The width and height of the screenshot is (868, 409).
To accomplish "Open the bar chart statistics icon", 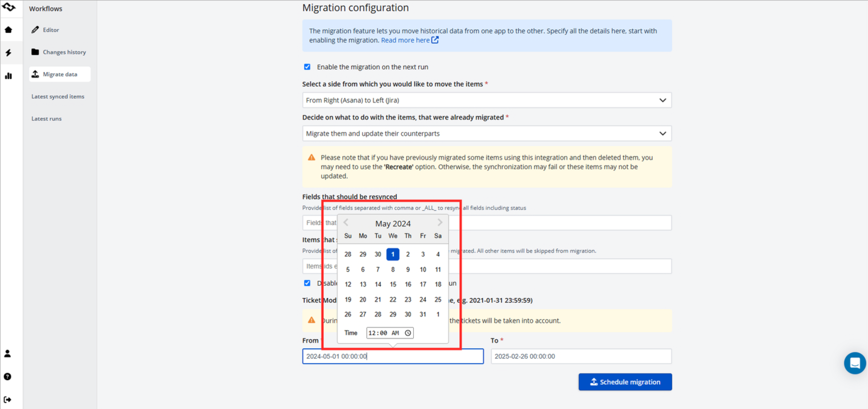I will point(9,76).
